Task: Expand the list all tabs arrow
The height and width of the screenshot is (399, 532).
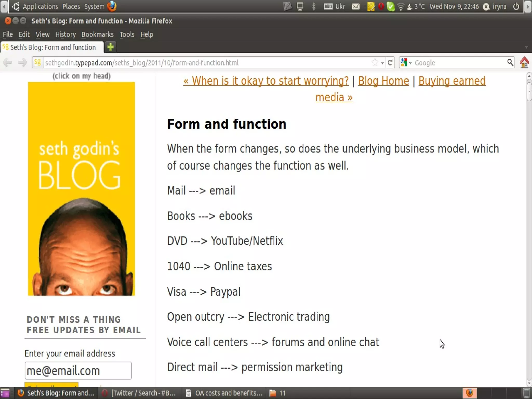Action: point(526,47)
